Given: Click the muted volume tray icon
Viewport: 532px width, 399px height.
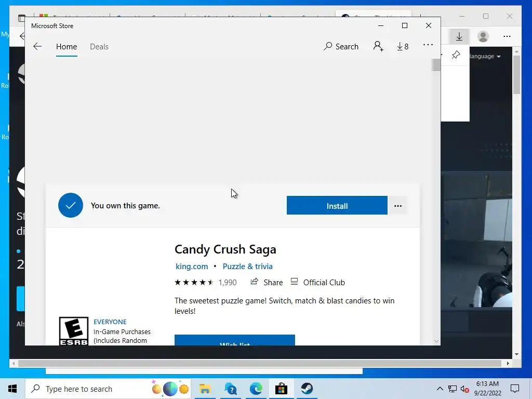Looking at the screenshot, I should point(465,389).
